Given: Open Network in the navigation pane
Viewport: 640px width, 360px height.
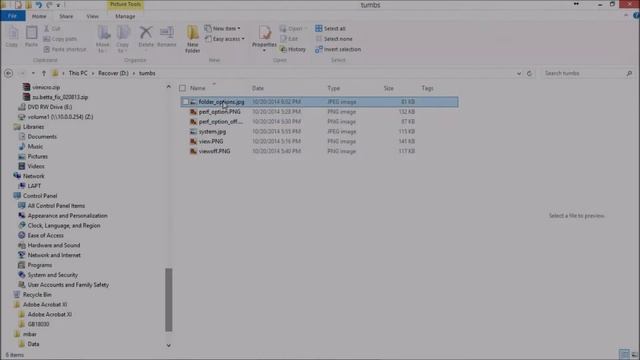Looking at the screenshot, I should [33, 176].
